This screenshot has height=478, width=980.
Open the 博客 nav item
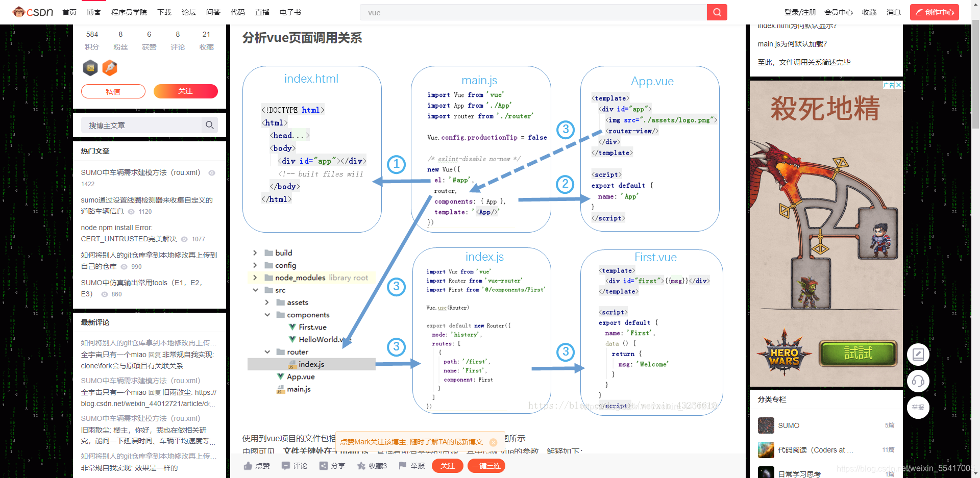coord(94,12)
